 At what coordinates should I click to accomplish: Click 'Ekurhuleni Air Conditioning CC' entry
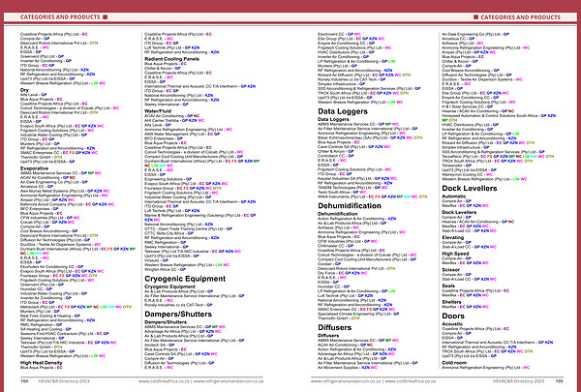(x=51, y=266)
